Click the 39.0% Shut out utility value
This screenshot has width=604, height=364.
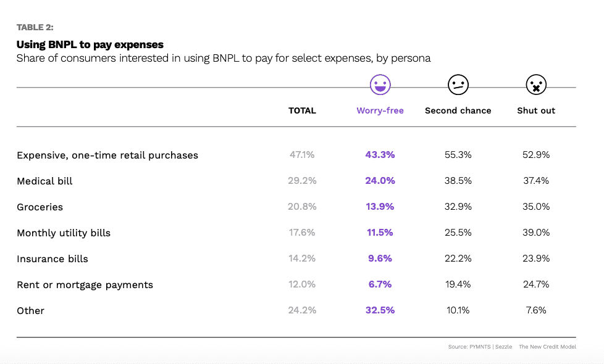[x=536, y=233]
